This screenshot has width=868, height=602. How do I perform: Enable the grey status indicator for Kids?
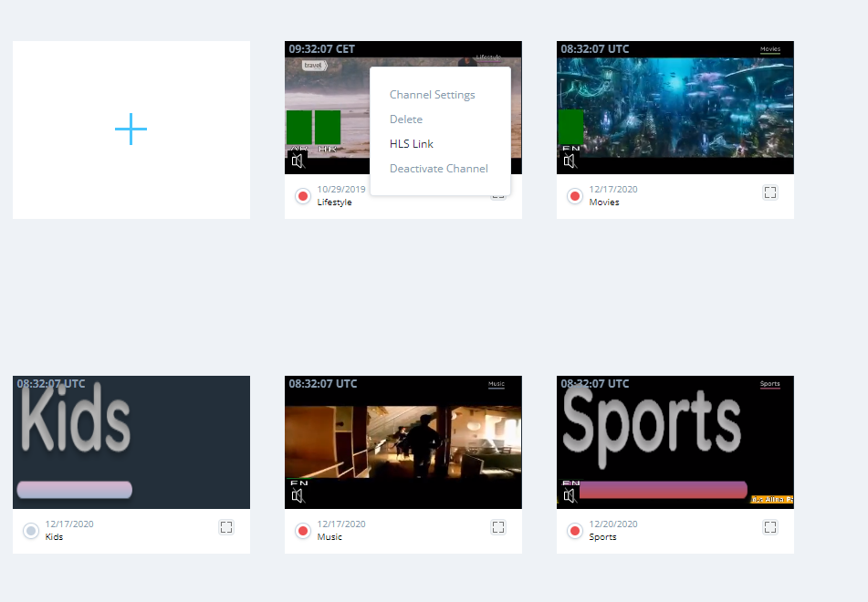pyautogui.click(x=31, y=531)
